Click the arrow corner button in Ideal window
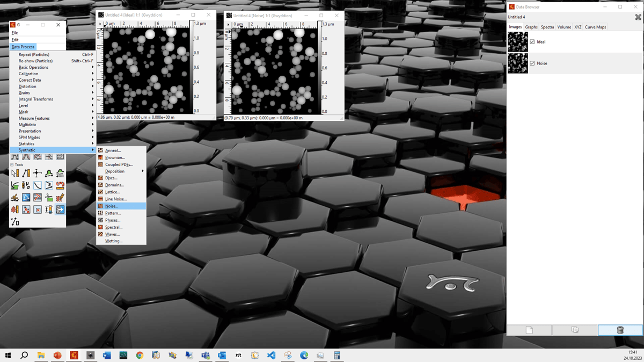644x362 pixels. pyautogui.click(x=100, y=24)
